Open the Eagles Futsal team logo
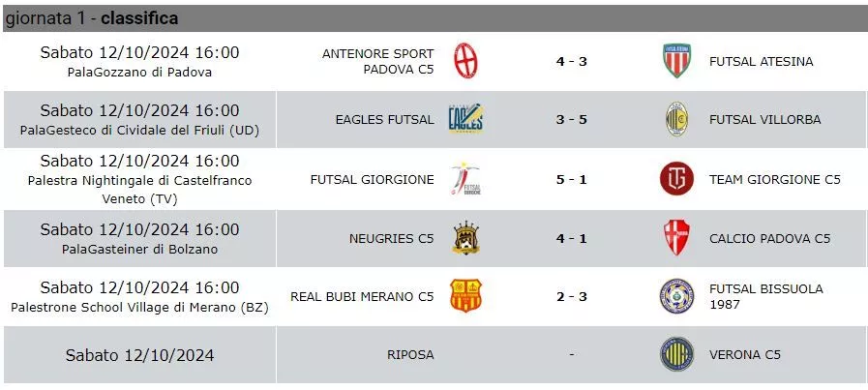 tap(465, 119)
